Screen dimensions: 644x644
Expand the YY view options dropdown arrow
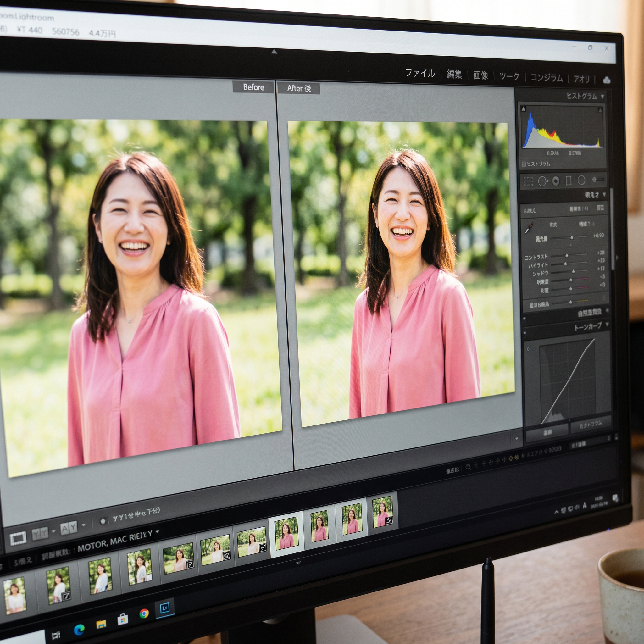(54, 531)
